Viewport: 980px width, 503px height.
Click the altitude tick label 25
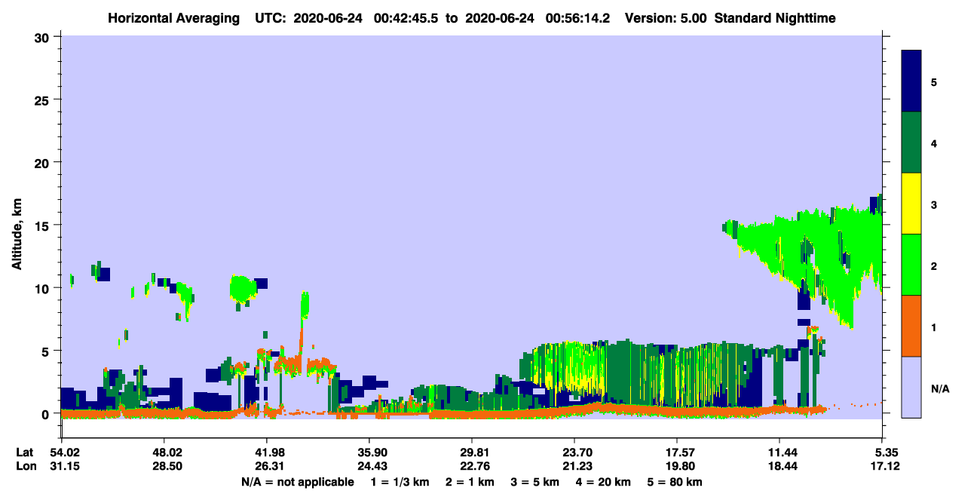point(44,100)
